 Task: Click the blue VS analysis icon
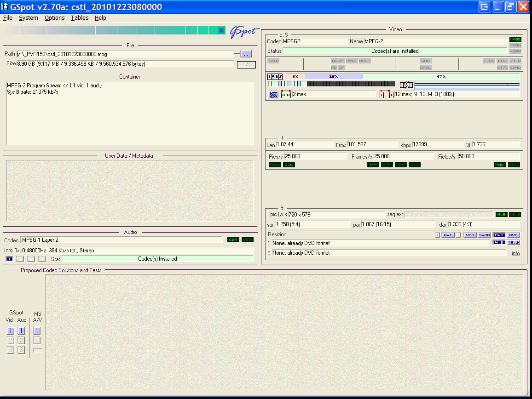(x=273, y=95)
